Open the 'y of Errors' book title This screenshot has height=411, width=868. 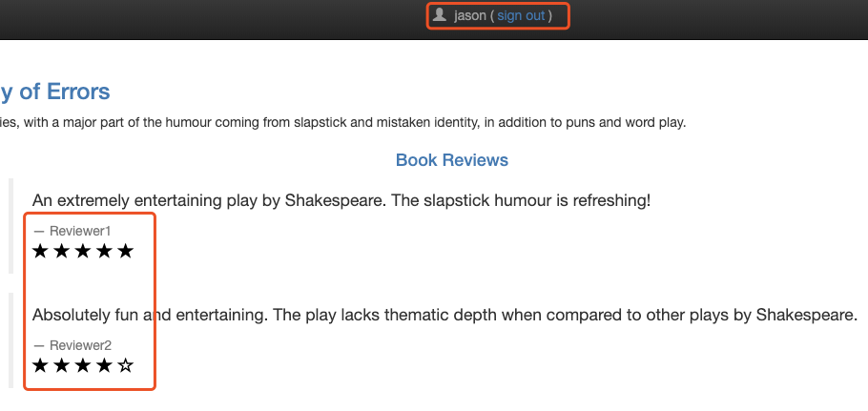click(54, 92)
